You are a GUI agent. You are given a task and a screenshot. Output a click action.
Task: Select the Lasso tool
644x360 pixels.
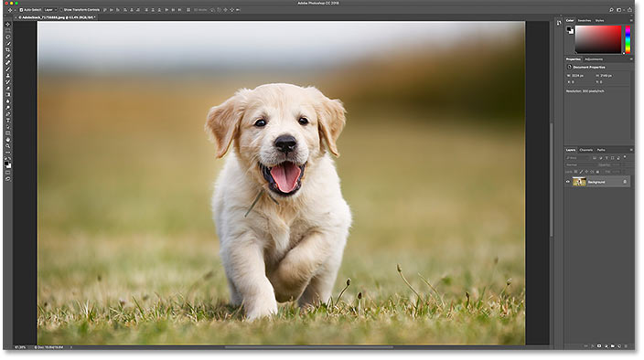point(8,37)
